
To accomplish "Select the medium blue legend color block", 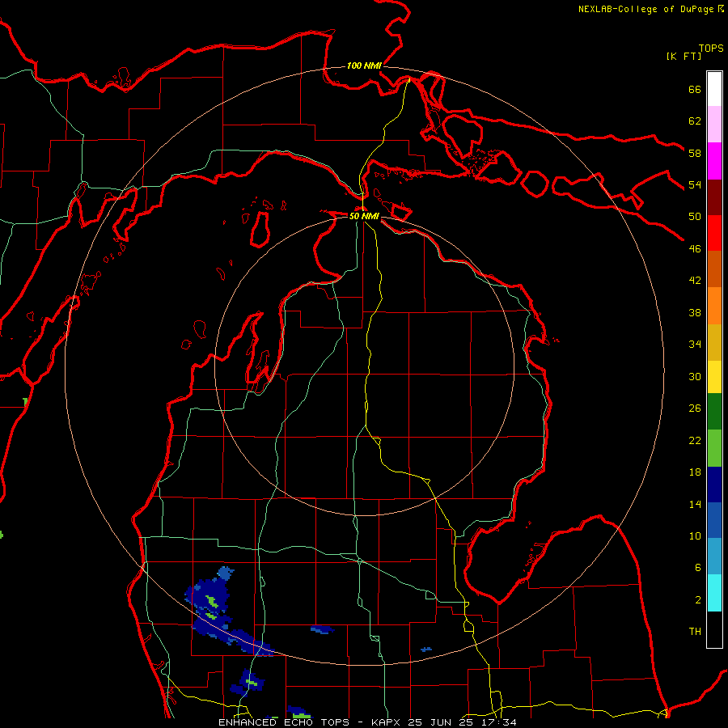I will pos(714,520).
